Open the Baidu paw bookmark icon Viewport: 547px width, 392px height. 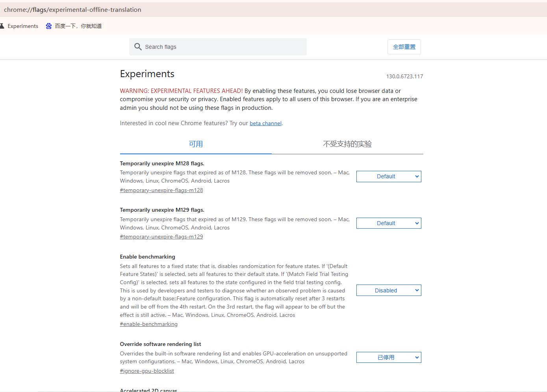pos(49,26)
